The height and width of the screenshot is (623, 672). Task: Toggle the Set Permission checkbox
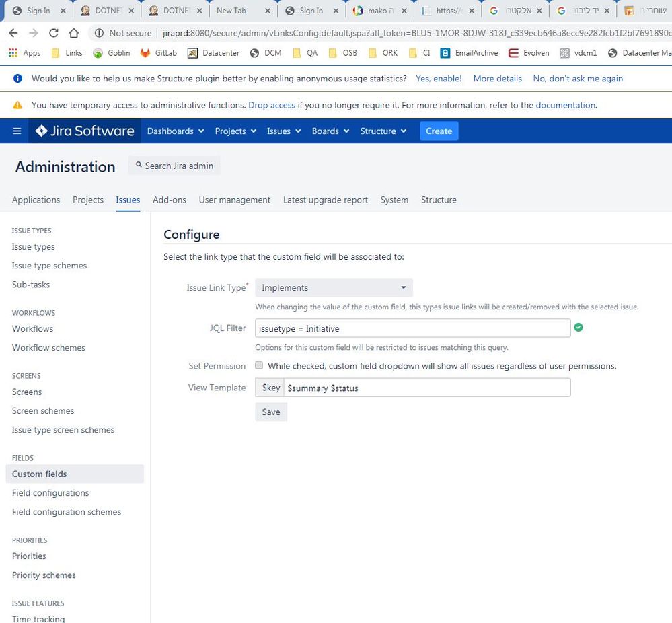[x=259, y=365]
